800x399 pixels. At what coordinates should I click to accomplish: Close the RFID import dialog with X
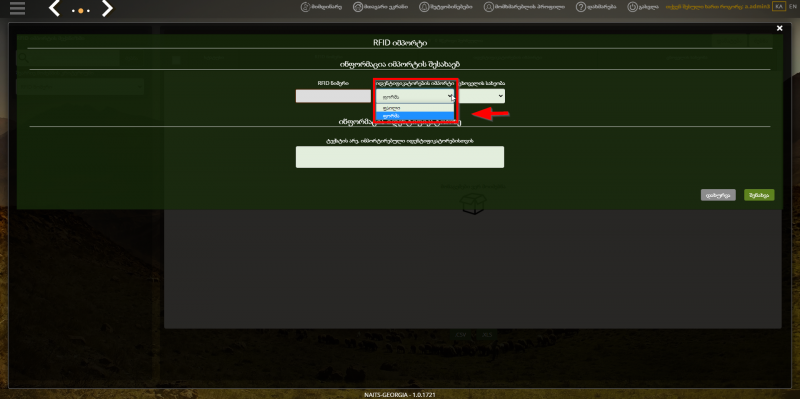pyautogui.click(x=779, y=29)
